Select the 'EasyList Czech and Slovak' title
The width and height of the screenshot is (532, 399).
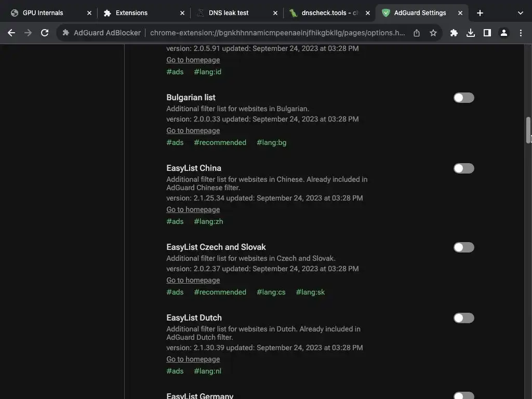tap(216, 247)
